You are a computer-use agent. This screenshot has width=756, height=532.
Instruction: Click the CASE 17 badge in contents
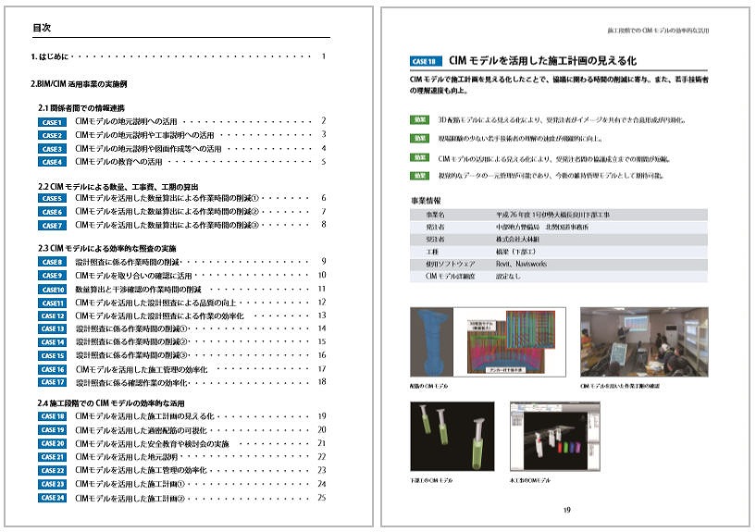[x=52, y=382]
